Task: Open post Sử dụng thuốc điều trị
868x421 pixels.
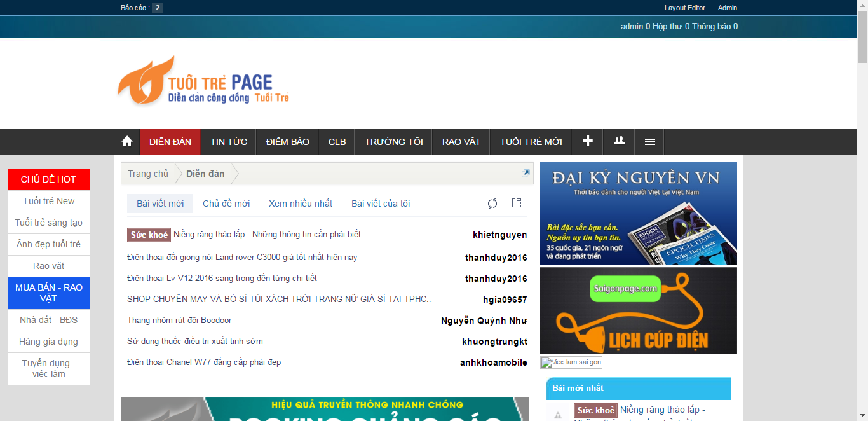Action: pos(195,342)
